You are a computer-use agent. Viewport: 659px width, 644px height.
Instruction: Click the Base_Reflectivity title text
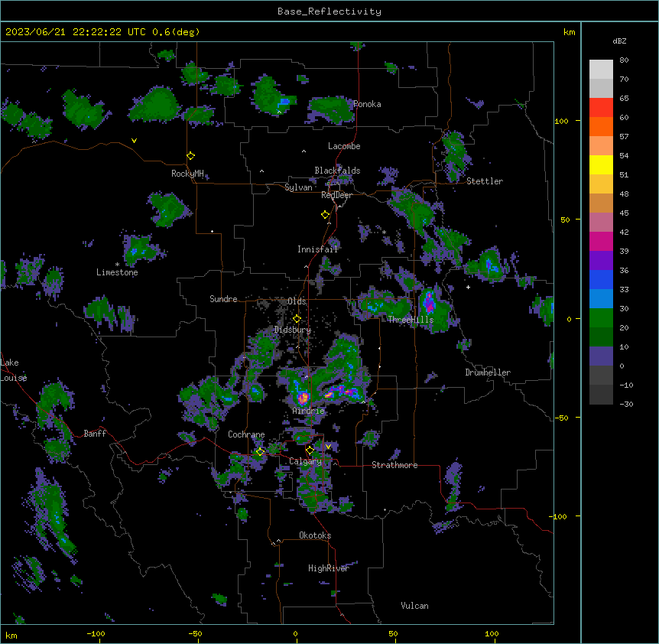point(329,11)
